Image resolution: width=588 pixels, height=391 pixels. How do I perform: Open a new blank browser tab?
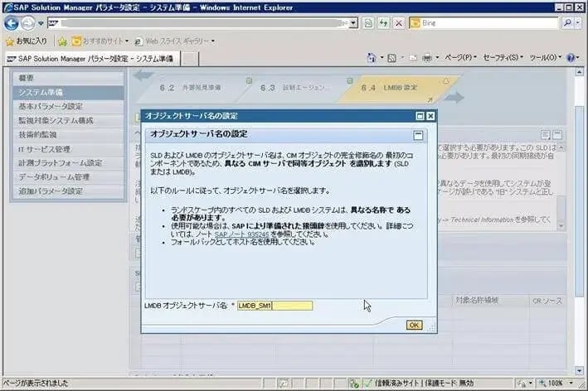click(x=189, y=59)
